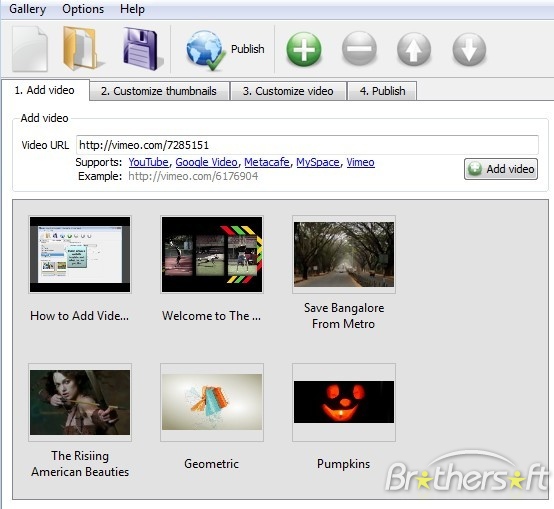Switch to the 1. Add video tab
This screenshot has height=509, width=554.
click(45, 90)
